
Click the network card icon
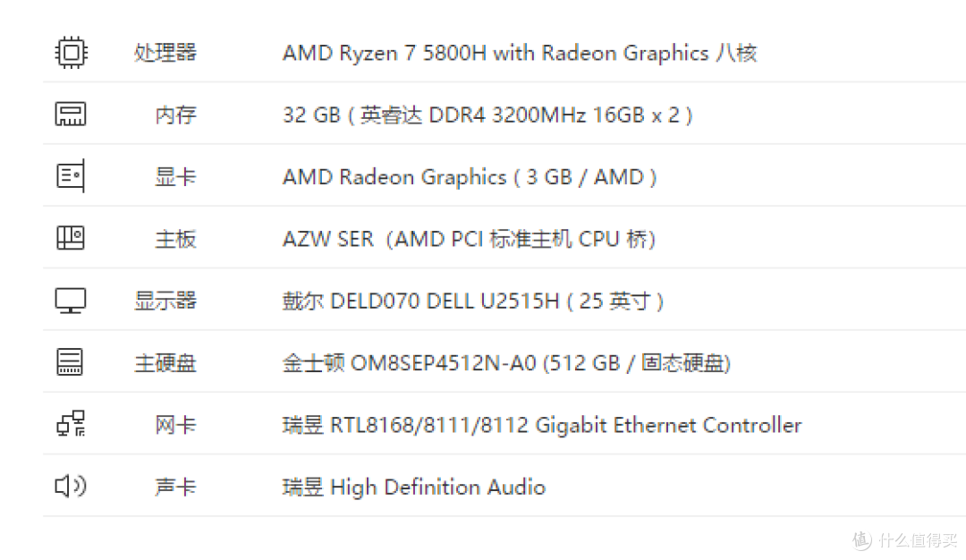[71, 424]
